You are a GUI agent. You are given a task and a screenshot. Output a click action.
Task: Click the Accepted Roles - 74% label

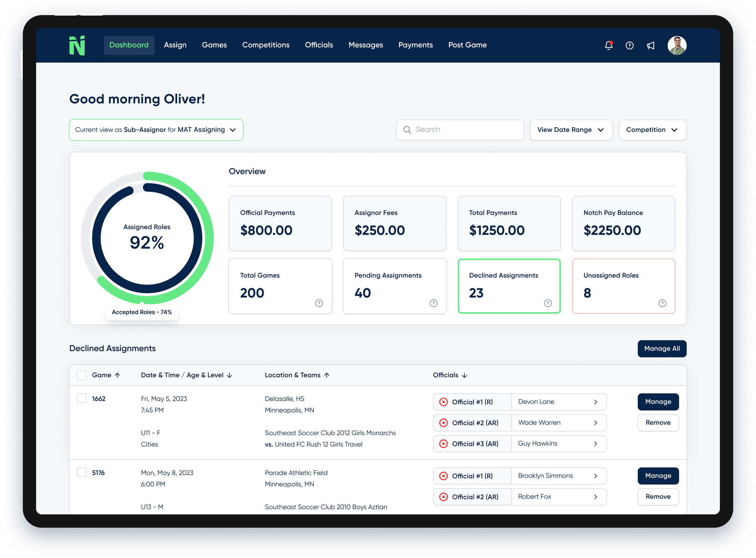[142, 312]
